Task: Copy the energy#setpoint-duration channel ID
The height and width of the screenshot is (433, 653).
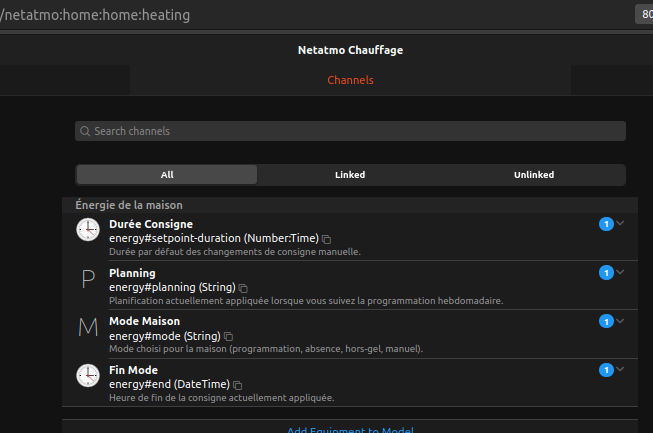Action: point(326,239)
